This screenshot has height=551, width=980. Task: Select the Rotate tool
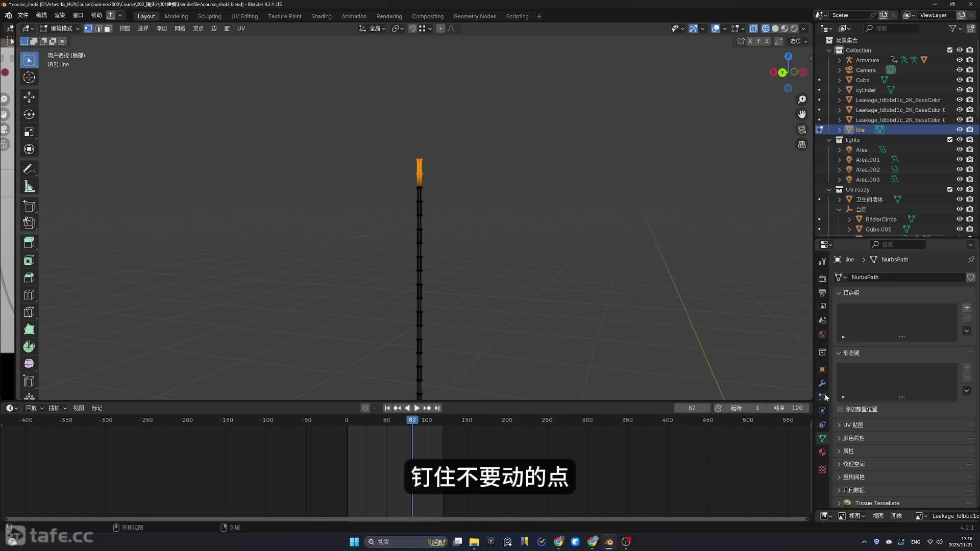coord(29,114)
